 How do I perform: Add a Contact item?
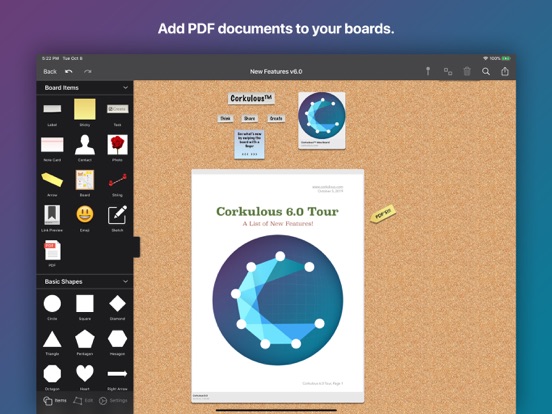click(x=85, y=145)
